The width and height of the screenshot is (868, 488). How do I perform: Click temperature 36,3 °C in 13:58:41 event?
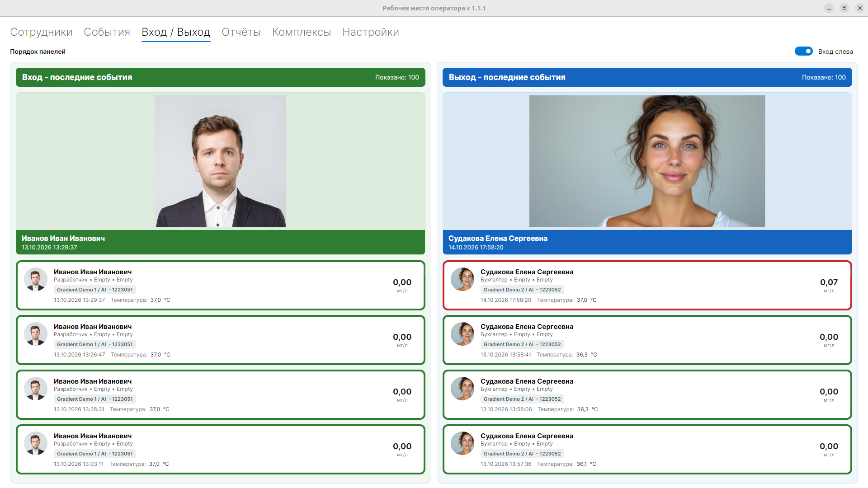(x=587, y=355)
